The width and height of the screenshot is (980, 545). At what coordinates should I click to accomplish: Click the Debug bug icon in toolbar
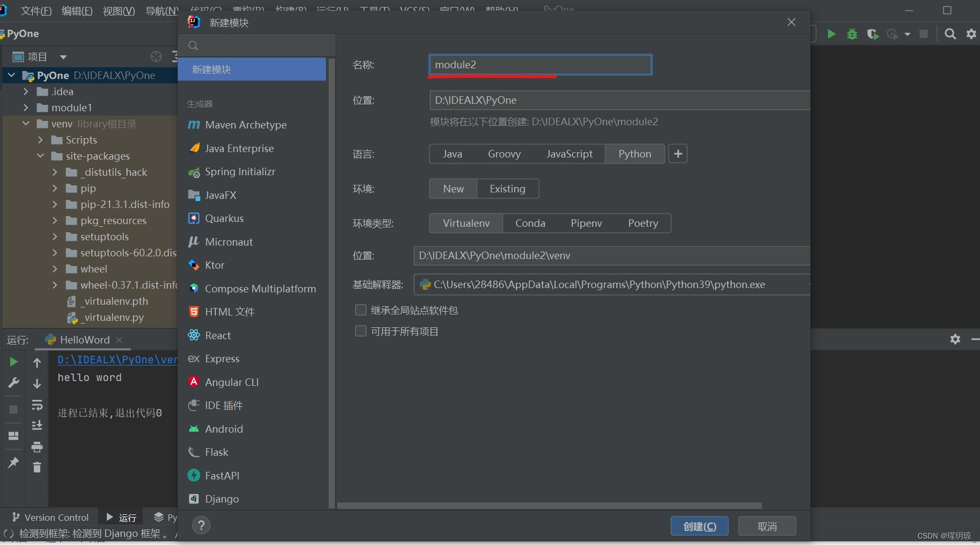[852, 34]
